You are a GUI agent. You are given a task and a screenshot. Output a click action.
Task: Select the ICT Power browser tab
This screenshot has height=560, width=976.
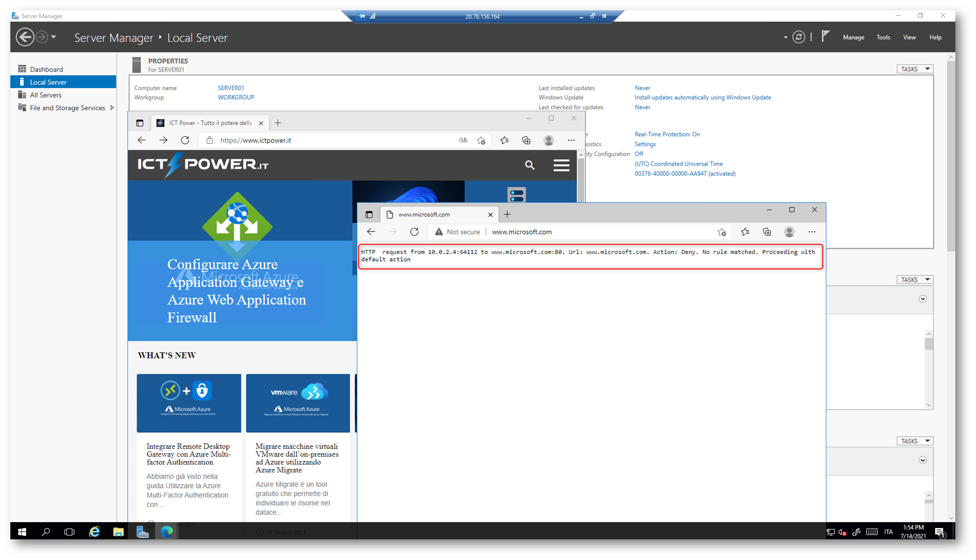point(210,123)
